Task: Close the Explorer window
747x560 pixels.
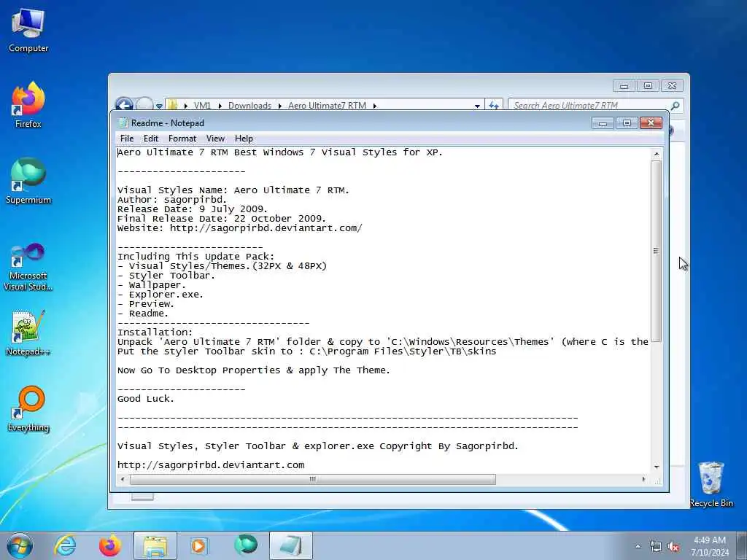Action: point(672,86)
